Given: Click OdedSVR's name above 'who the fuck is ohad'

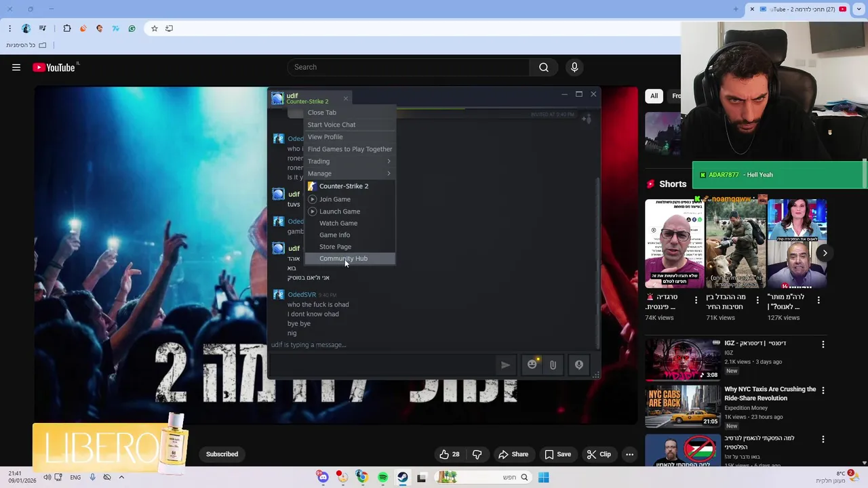Looking at the screenshot, I should (302, 295).
